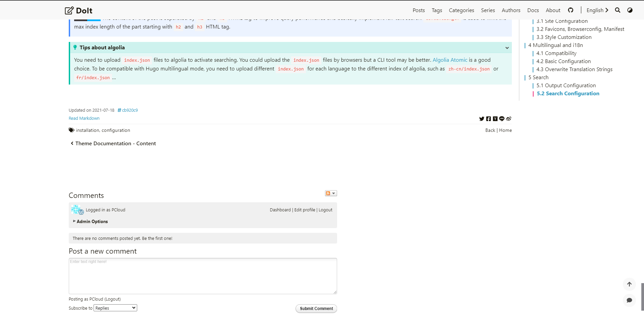Share the post on Weibo
The height and width of the screenshot is (315, 644).
point(509,118)
